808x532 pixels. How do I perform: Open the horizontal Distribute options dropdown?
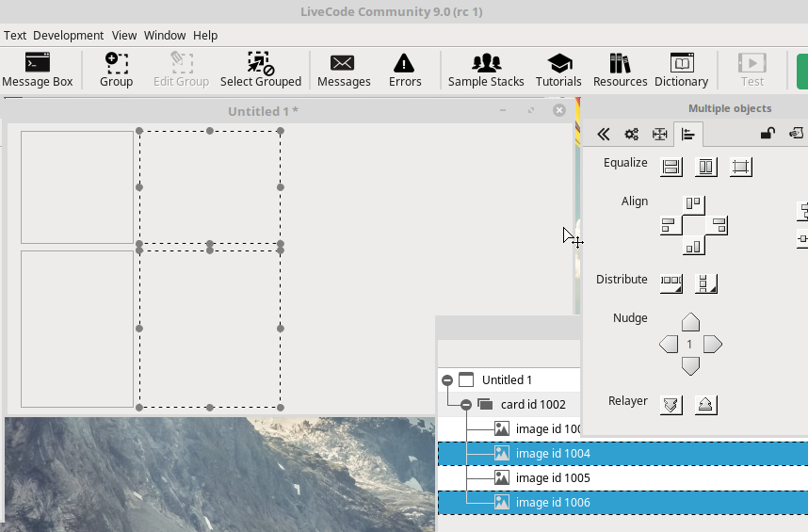[671, 282]
